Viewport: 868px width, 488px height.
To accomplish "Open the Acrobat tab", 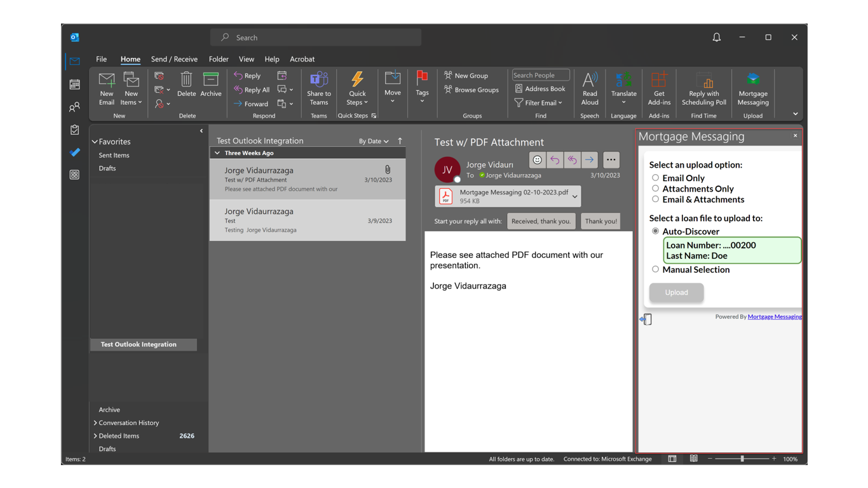I will pyautogui.click(x=302, y=59).
